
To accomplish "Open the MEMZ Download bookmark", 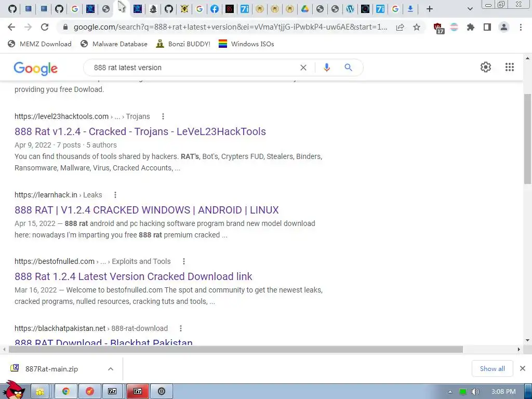I will (x=39, y=44).
